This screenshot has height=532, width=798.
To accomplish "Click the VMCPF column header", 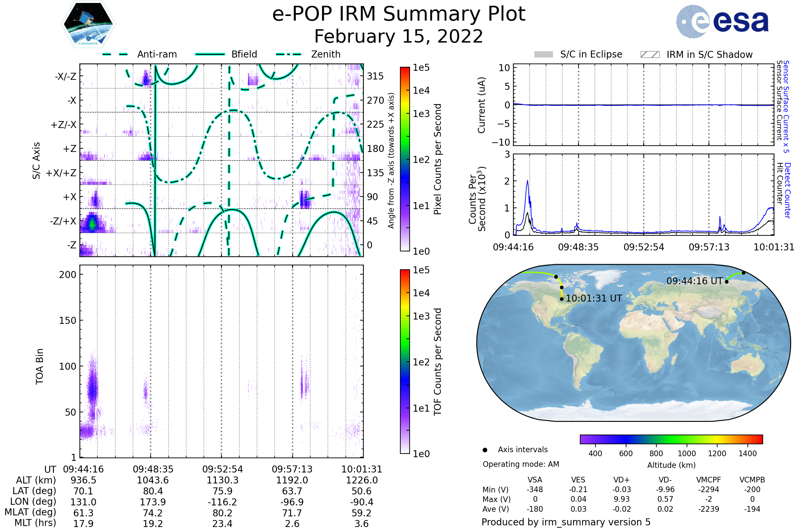I will (x=709, y=480).
